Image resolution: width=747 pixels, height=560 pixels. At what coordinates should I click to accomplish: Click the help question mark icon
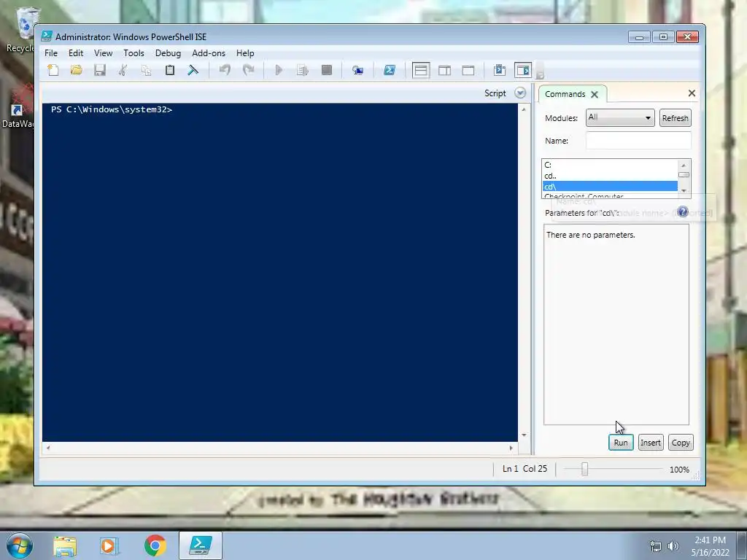[683, 212]
